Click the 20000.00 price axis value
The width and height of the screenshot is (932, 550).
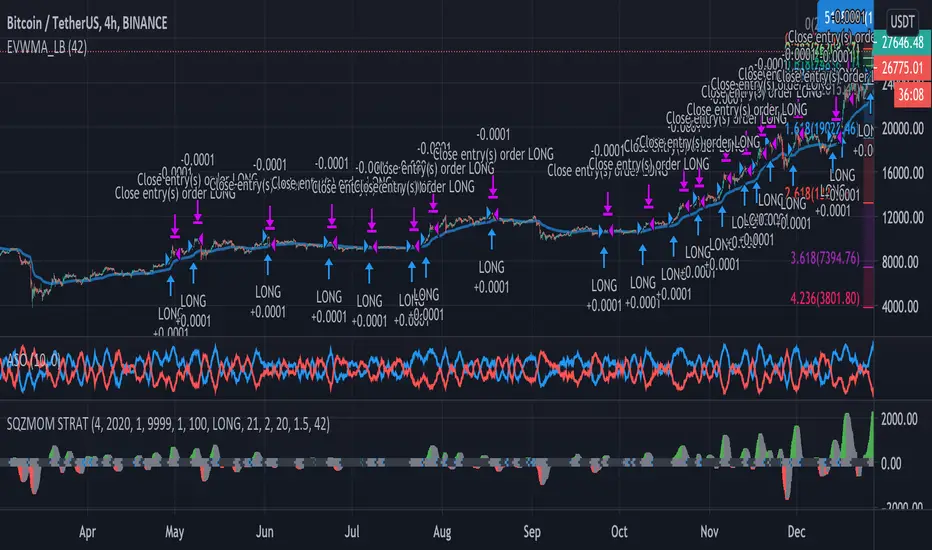[x=903, y=128]
